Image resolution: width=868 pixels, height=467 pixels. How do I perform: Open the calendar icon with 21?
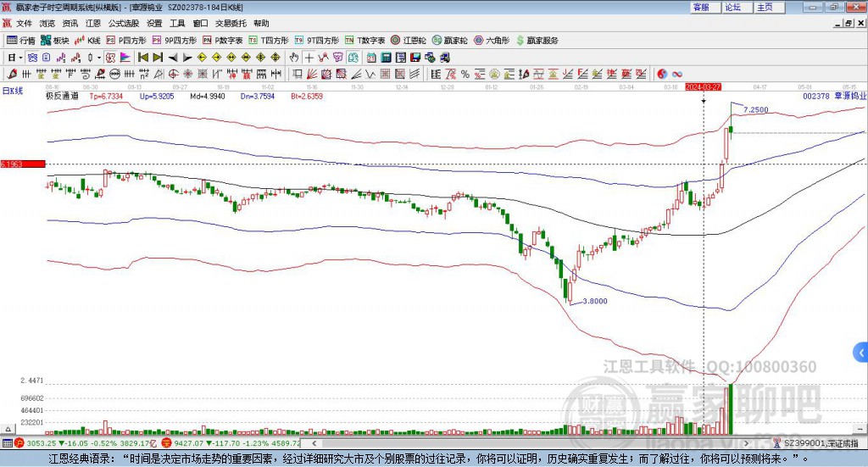tap(371, 58)
